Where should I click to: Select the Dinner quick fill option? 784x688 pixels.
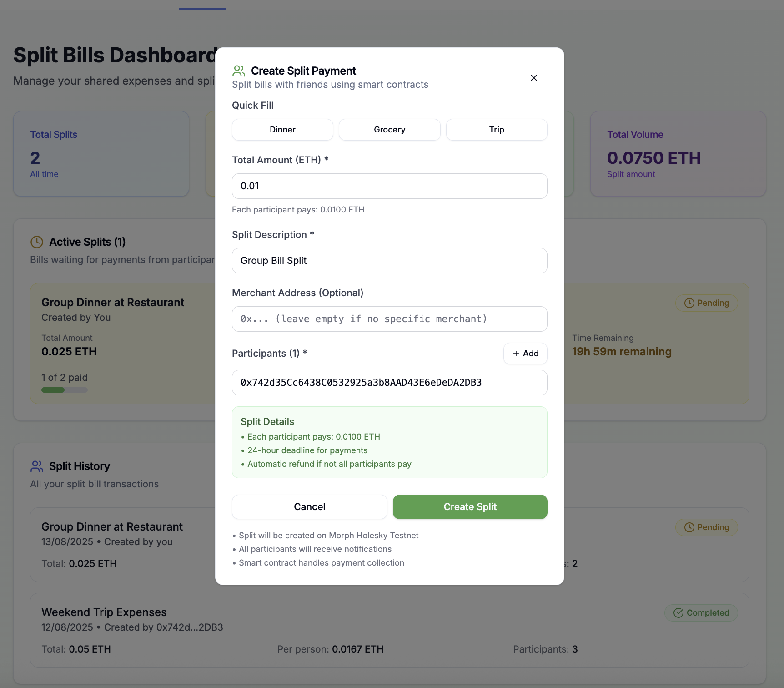282,130
